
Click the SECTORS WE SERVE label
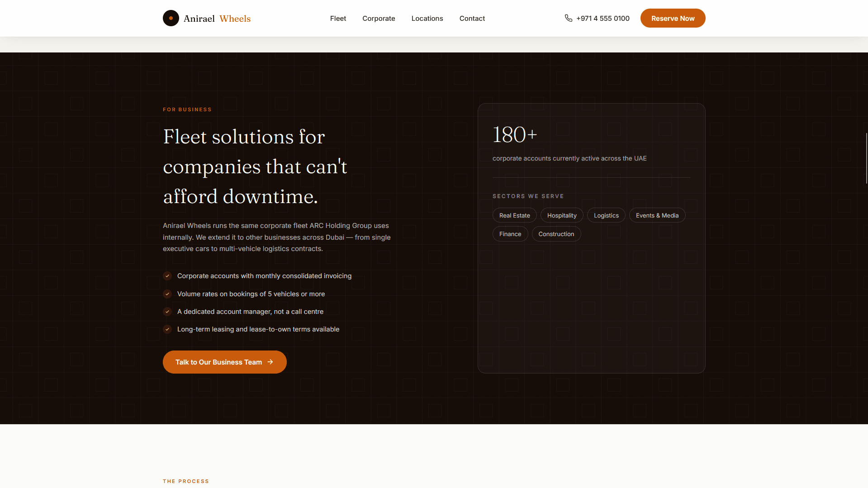tap(528, 196)
